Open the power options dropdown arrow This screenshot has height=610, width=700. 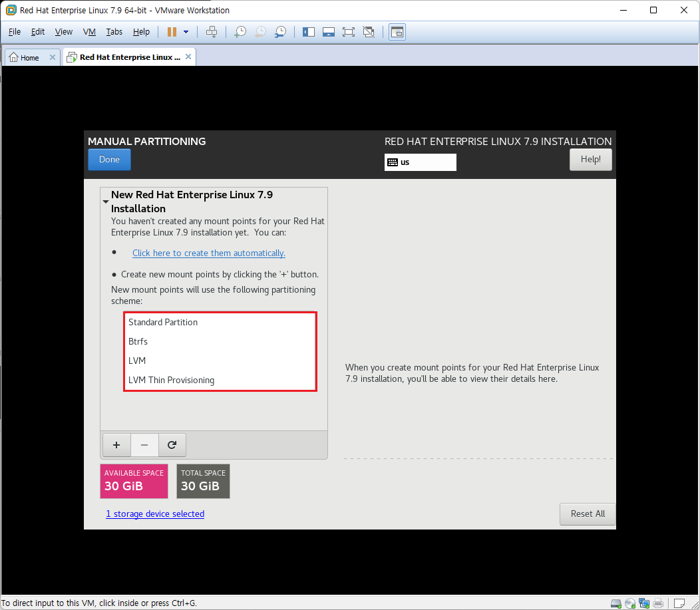click(186, 32)
